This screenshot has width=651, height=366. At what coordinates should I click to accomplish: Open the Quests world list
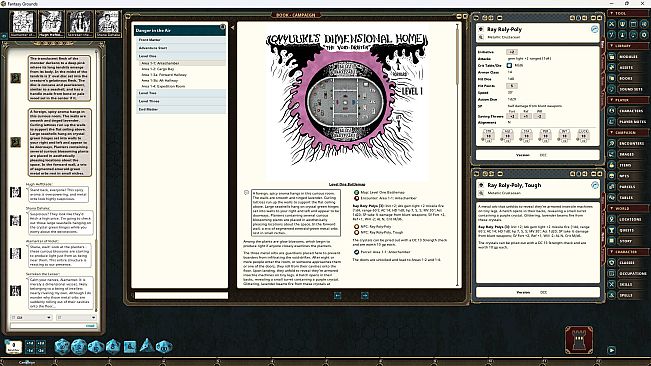[627, 230]
